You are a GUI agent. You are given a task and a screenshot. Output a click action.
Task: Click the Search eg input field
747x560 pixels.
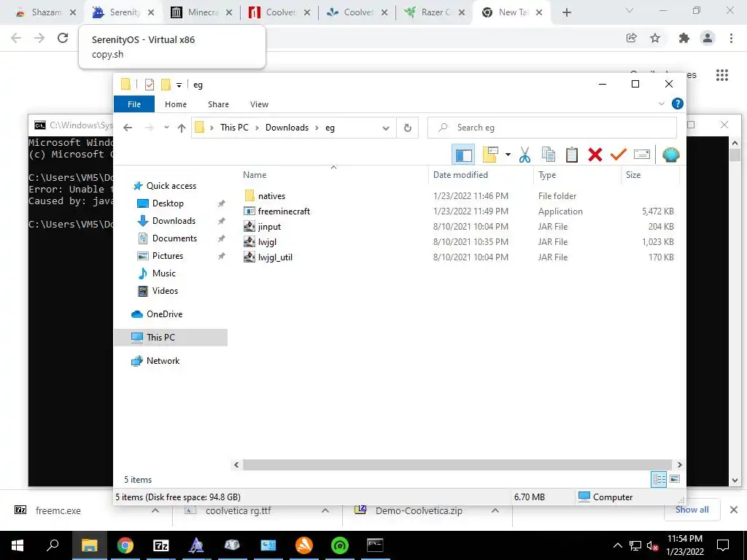(x=551, y=128)
